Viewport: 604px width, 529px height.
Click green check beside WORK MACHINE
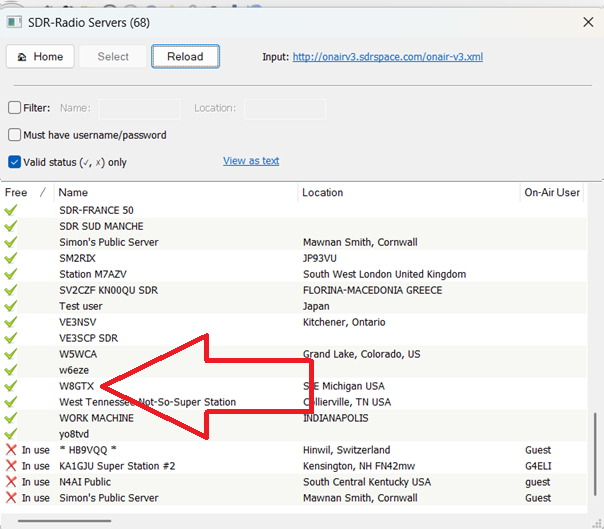(x=11, y=418)
